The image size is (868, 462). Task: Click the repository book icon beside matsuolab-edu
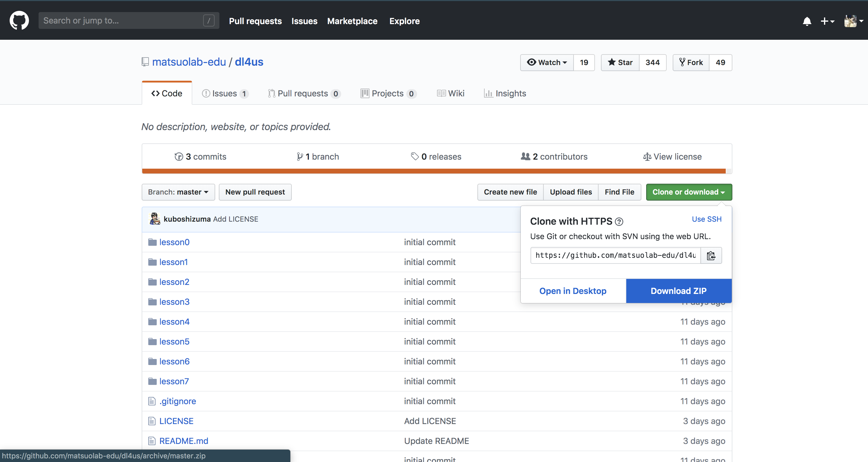click(145, 62)
